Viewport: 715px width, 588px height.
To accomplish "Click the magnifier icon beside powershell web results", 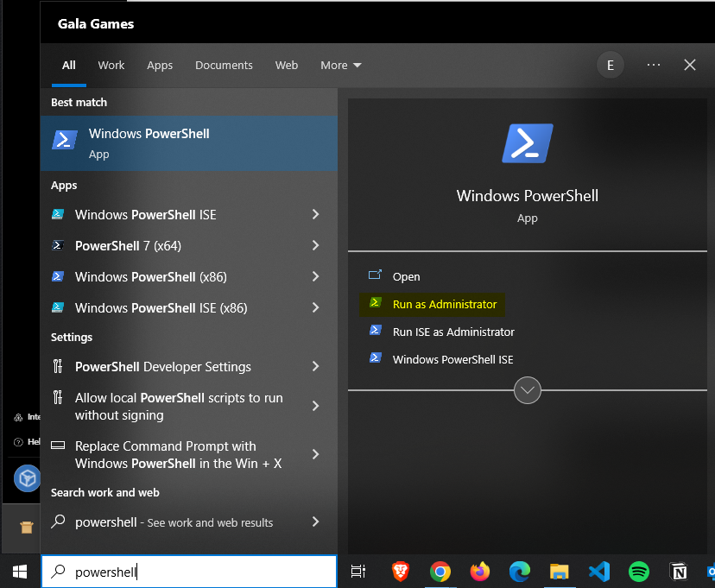I will pos(58,522).
